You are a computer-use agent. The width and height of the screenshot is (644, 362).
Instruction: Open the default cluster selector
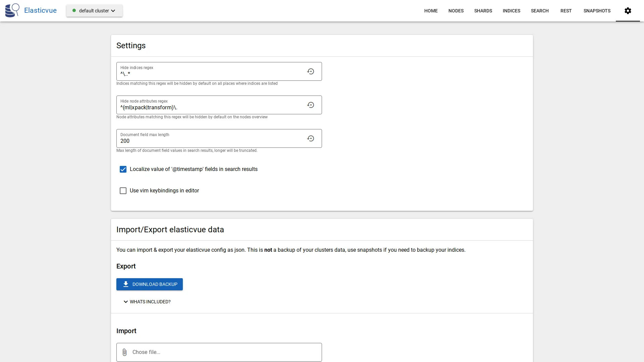click(94, 10)
